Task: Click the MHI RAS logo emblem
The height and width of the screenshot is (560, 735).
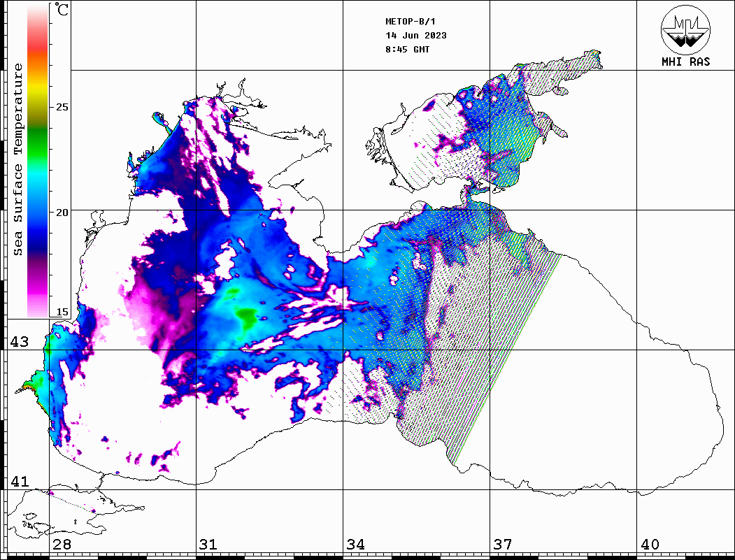Action: click(685, 30)
